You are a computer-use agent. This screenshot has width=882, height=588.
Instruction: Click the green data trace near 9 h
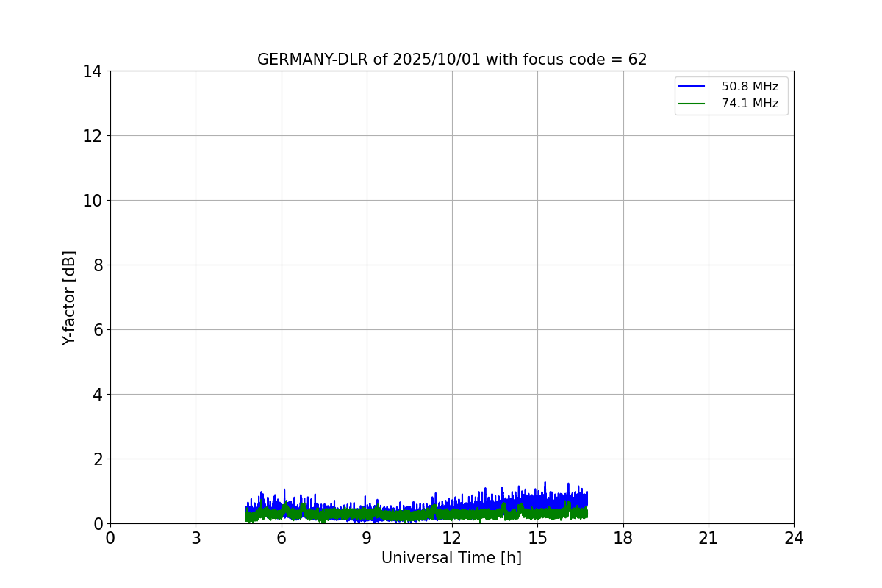point(367,514)
